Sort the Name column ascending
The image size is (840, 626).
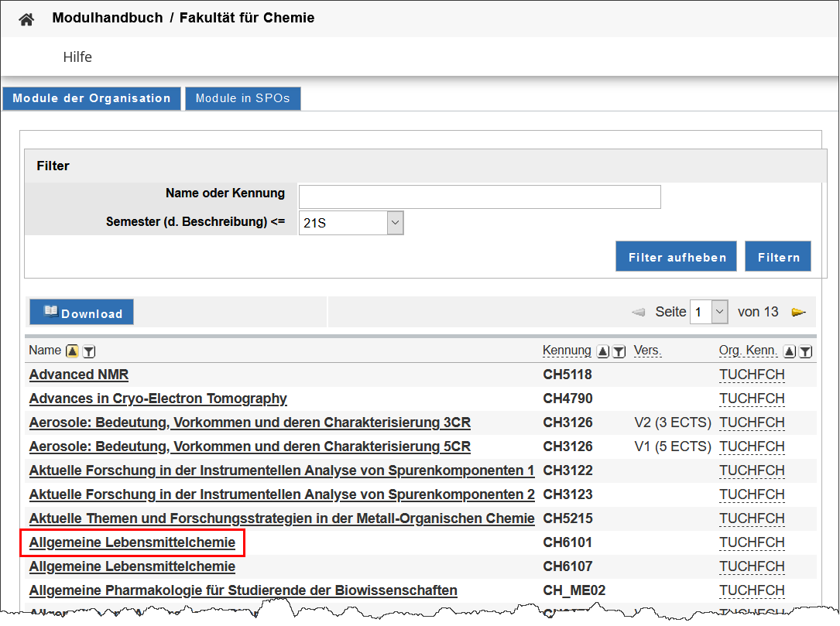pyautogui.click(x=72, y=351)
